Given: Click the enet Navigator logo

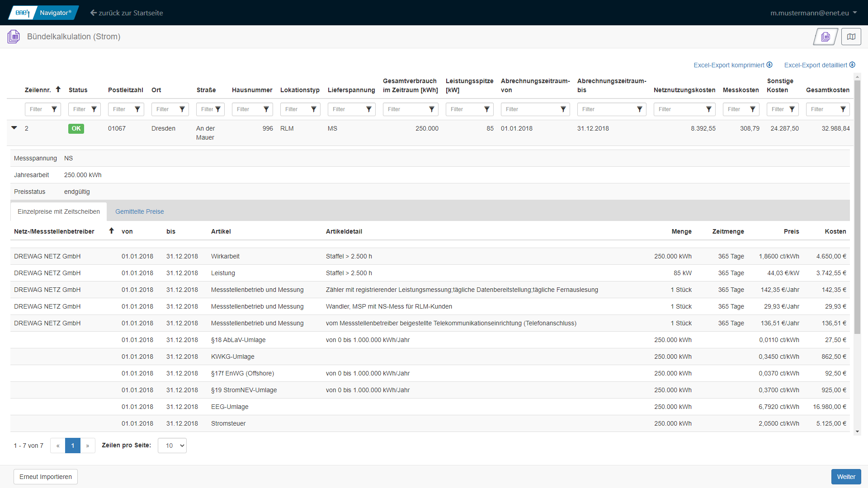Looking at the screenshot, I should click(x=43, y=13).
